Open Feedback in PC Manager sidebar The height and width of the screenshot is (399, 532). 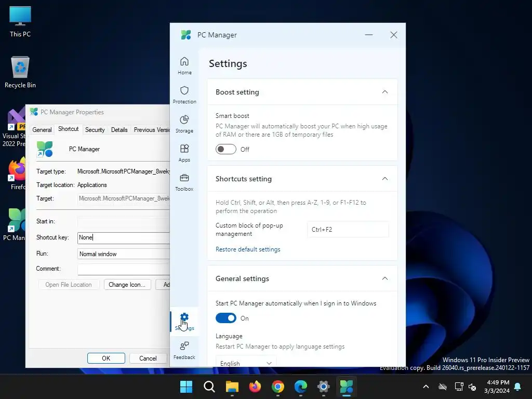(184, 351)
